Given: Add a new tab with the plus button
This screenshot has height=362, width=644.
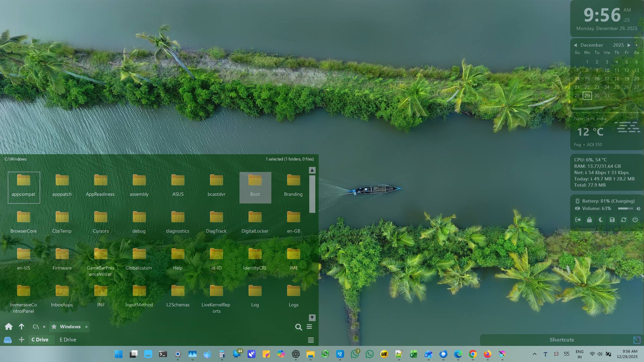Looking at the screenshot, I should [x=21, y=340].
